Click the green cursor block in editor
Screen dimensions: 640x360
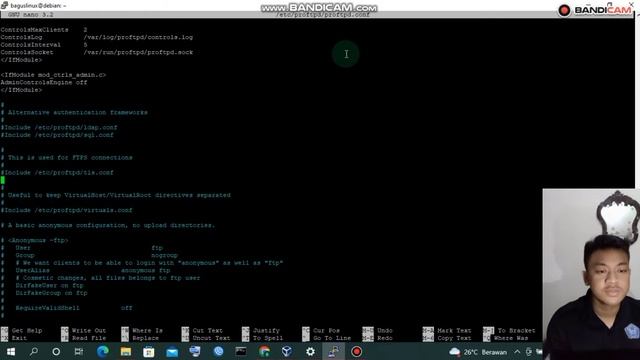[x=3, y=180]
